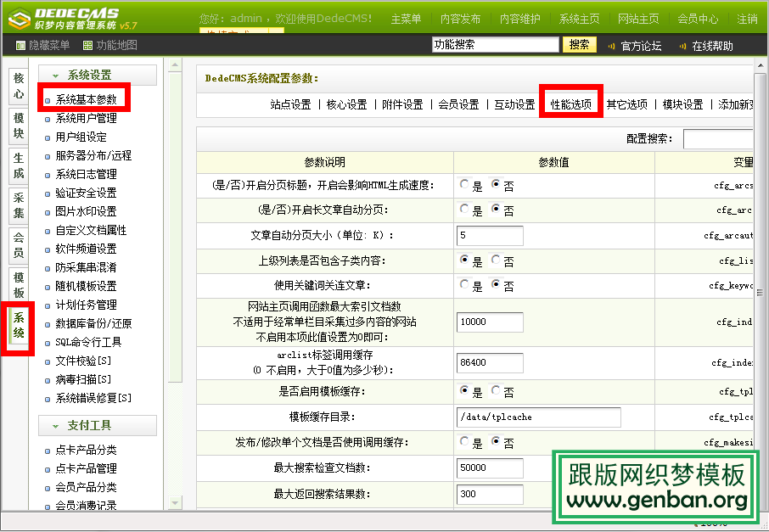
Task: Switch to the 核心设置 tab
Action: click(346, 104)
